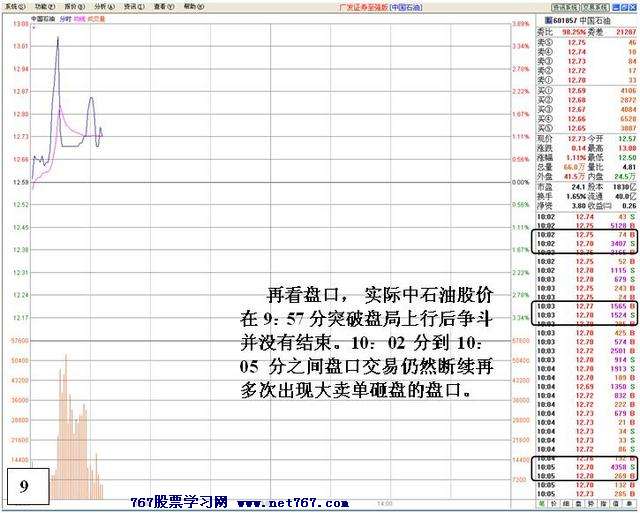Viewport: 640px width, 513px height.
Task: Click the 买④ price 12.66
Action: tap(577, 119)
